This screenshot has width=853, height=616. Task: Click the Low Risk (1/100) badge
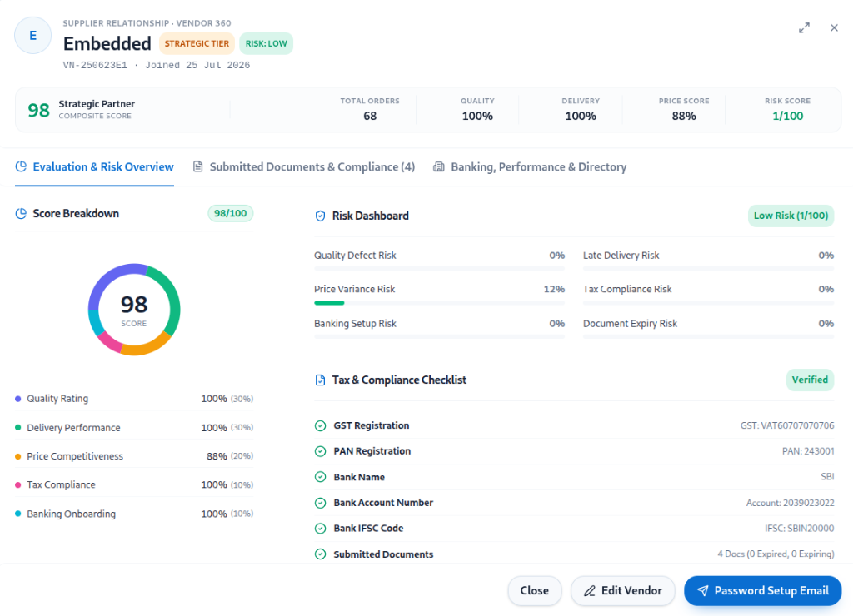tap(791, 216)
